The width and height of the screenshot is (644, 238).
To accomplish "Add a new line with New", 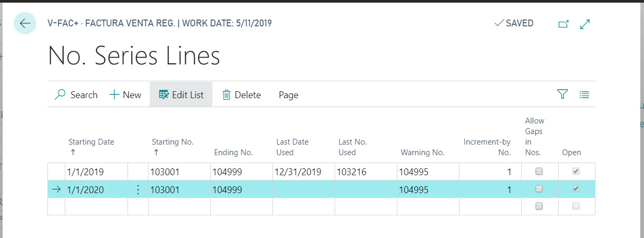I will 125,95.
